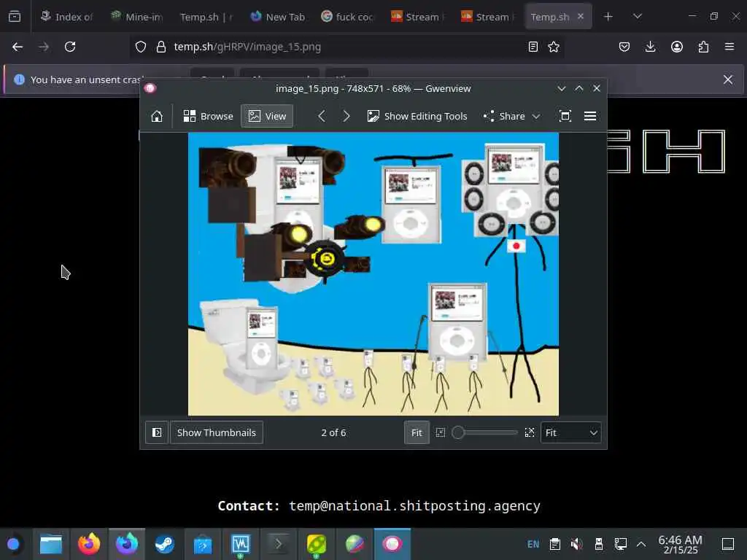Reload the current page
This screenshot has height=560, width=747.
(x=70, y=47)
